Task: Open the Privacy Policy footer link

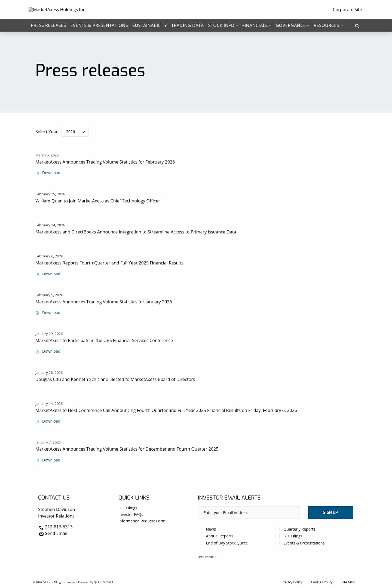Action: coord(292,582)
